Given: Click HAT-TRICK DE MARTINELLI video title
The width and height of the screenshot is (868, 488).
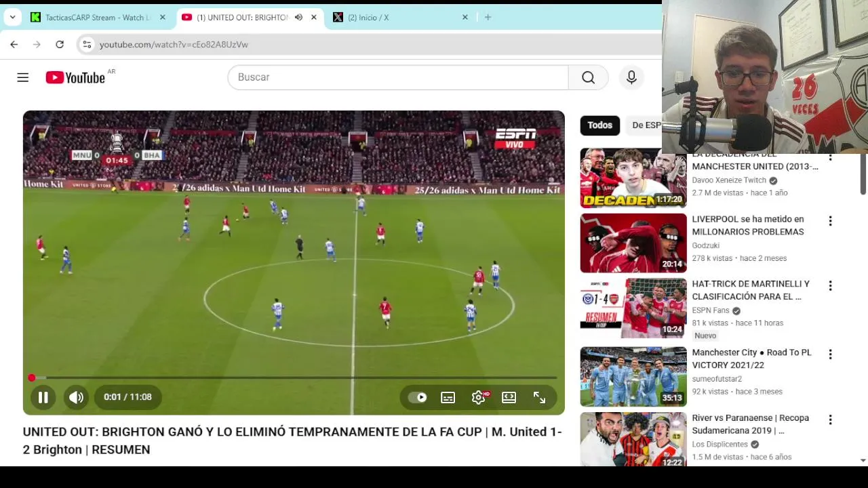Looking at the screenshot, I should (751, 290).
